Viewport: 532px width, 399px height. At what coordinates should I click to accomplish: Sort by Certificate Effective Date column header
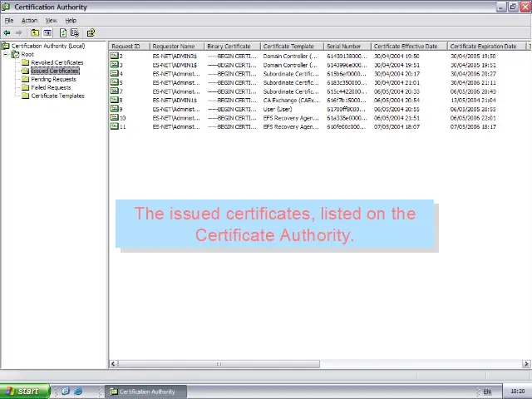click(x=409, y=47)
